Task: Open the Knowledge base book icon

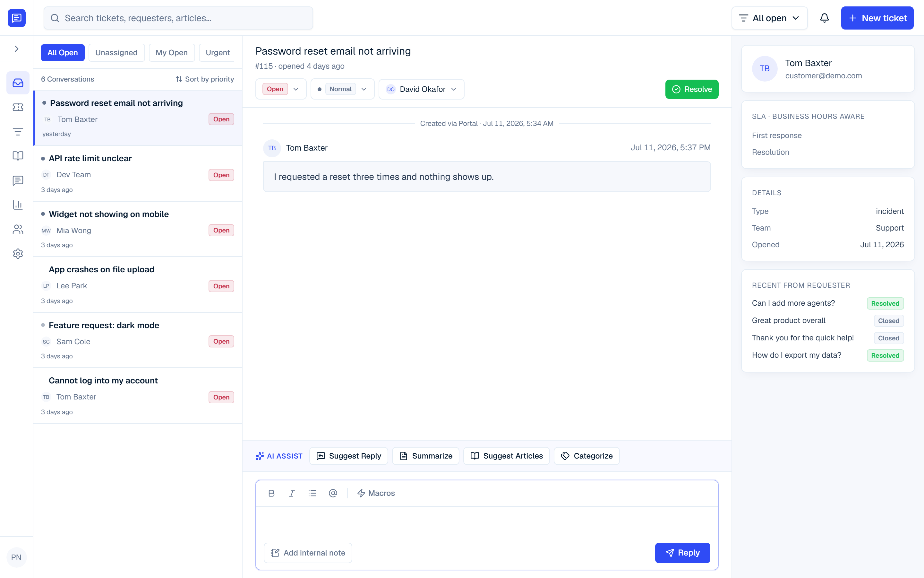Action: click(18, 156)
